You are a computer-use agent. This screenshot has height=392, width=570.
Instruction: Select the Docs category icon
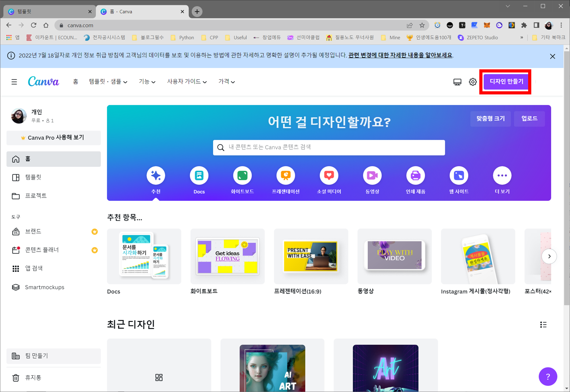(199, 176)
